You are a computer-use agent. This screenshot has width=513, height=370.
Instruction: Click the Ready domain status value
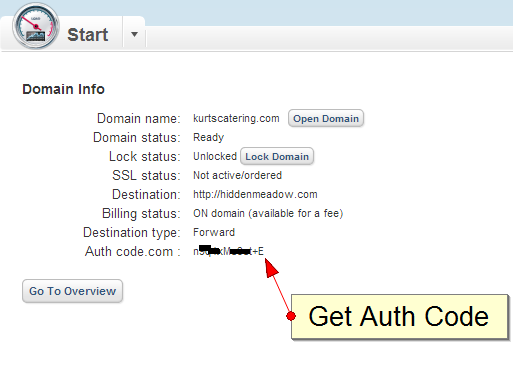pos(208,137)
